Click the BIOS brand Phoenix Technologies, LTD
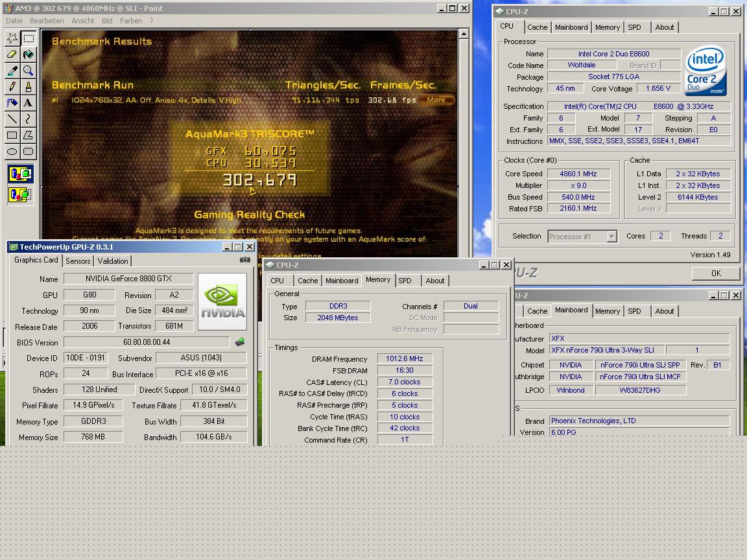The image size is (747, 560). tap(639, 421)
